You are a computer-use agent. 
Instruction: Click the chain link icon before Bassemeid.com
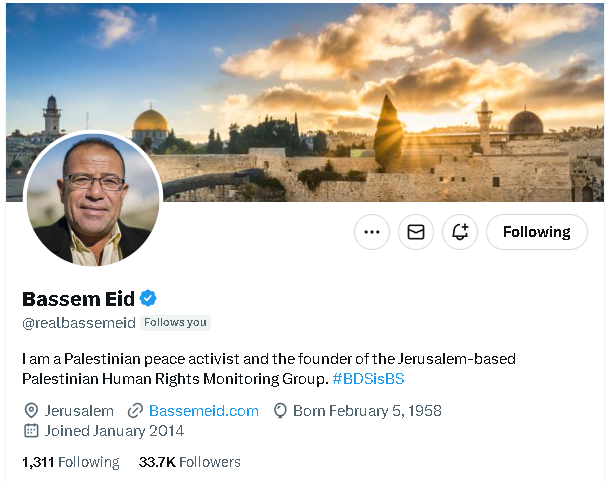[x=134, y=410]
